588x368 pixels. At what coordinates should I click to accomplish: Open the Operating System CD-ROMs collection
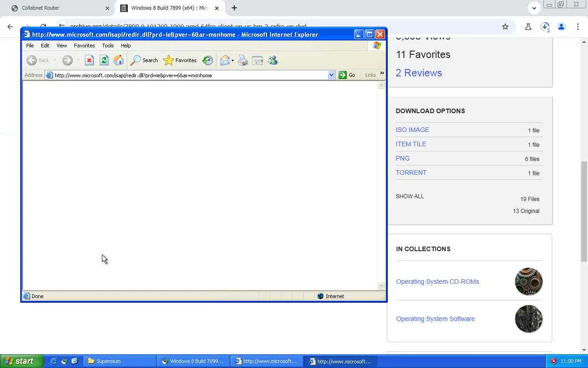click(438, 282)
